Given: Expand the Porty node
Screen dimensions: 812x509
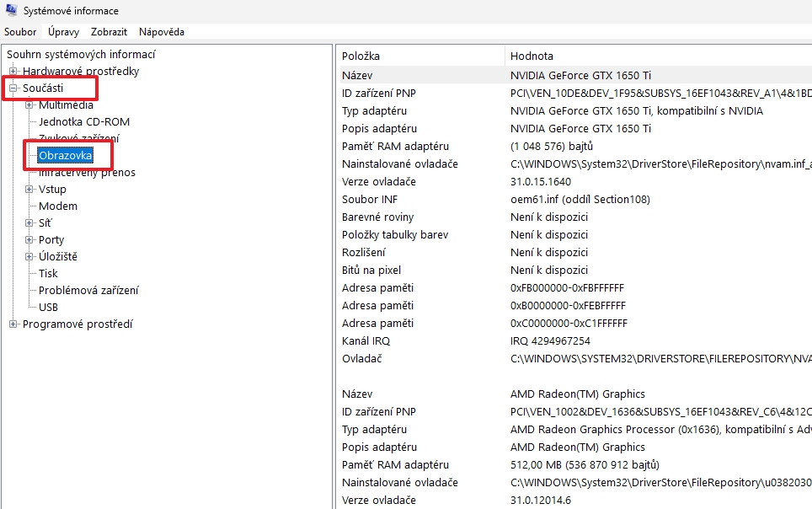Looking at the screenshot, I should click(29, 239).
